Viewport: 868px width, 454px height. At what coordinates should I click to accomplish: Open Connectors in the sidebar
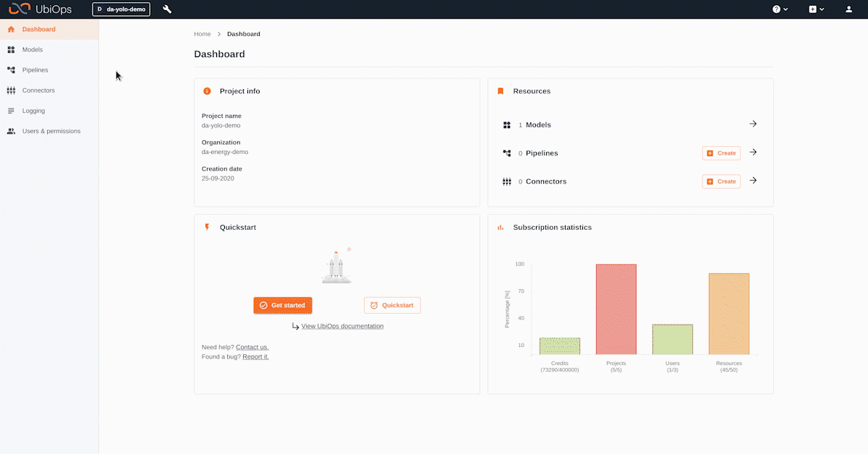tap(49, 90)
